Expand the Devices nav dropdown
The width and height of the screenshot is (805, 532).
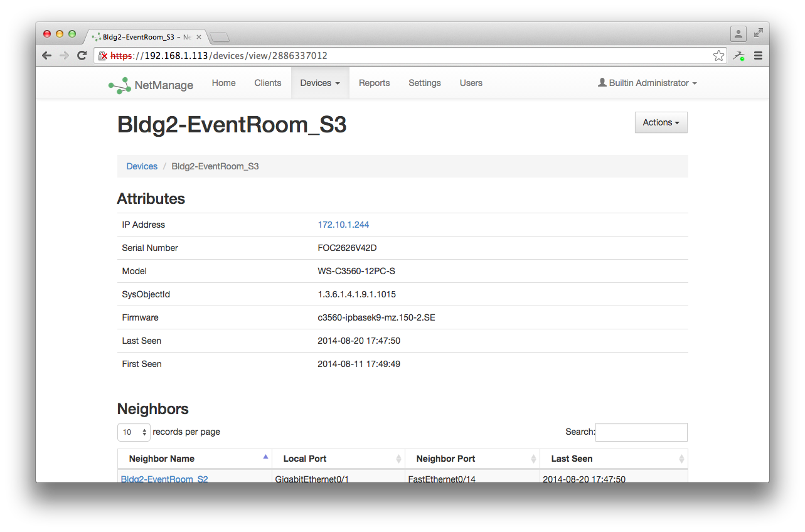click(x=320, y=83)
